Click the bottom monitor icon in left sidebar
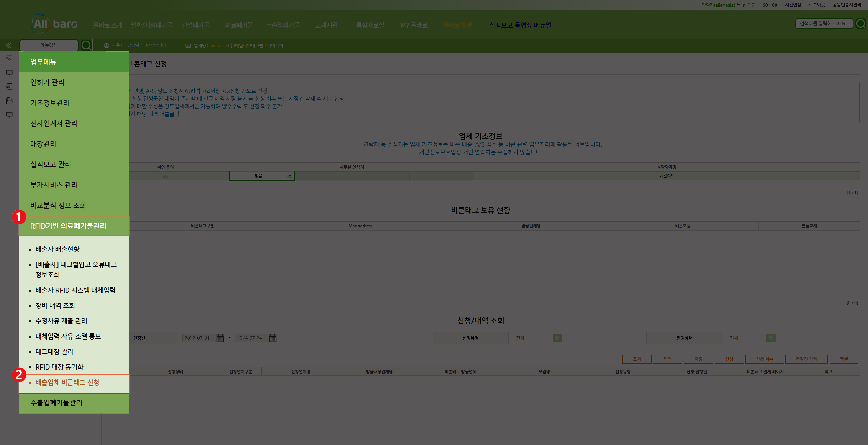868x445 pixels. (x=9, y=115)
